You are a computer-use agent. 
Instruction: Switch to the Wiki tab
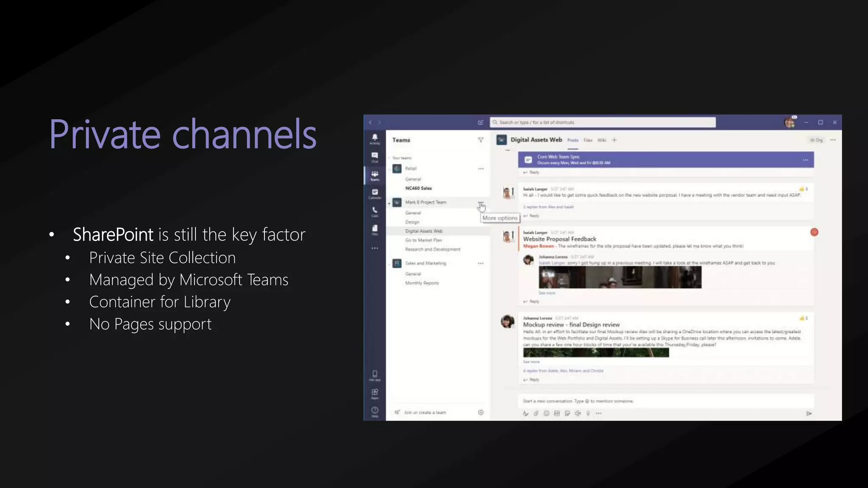[x=602, y=140]
